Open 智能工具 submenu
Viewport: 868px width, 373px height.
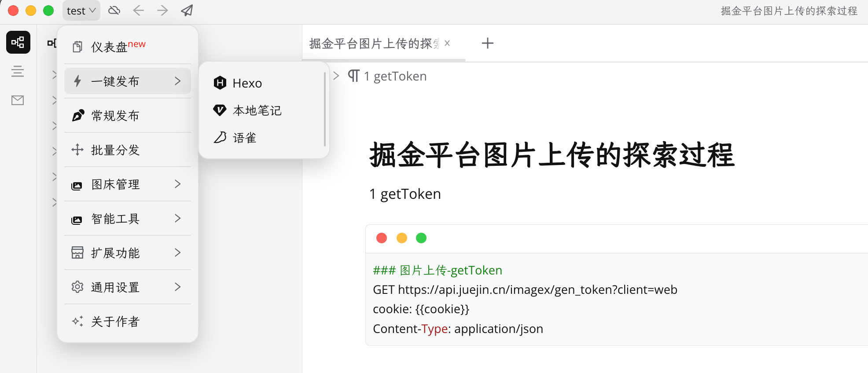(x=128, y=218)
